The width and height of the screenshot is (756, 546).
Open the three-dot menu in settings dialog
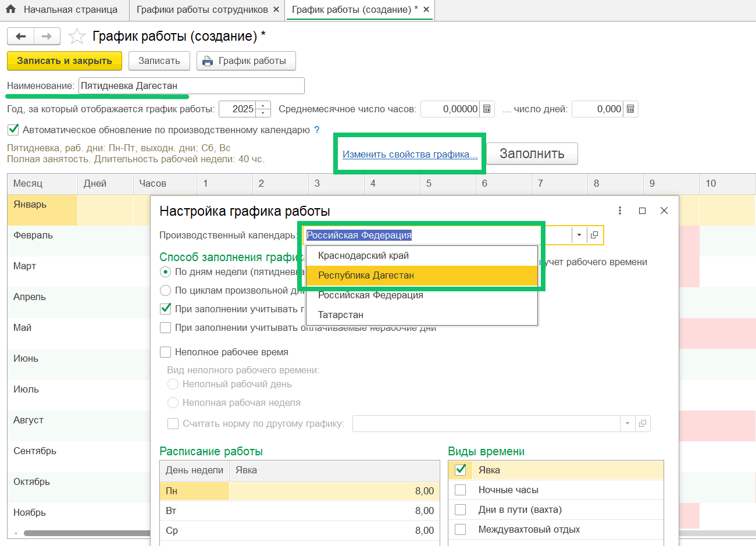[x=620, y=210]
